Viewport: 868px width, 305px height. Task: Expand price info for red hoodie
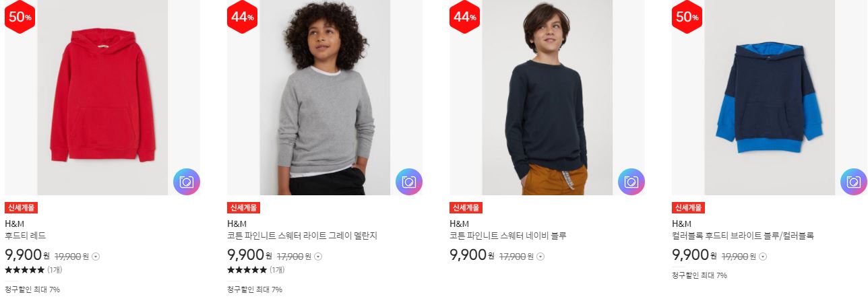pos(96,257)
